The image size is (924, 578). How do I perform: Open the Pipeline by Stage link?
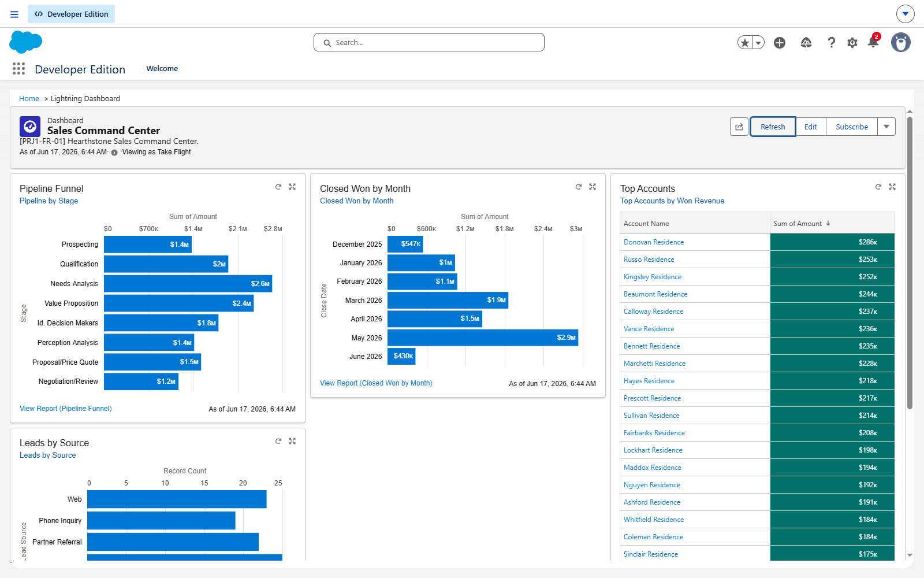tap(49, 201)
